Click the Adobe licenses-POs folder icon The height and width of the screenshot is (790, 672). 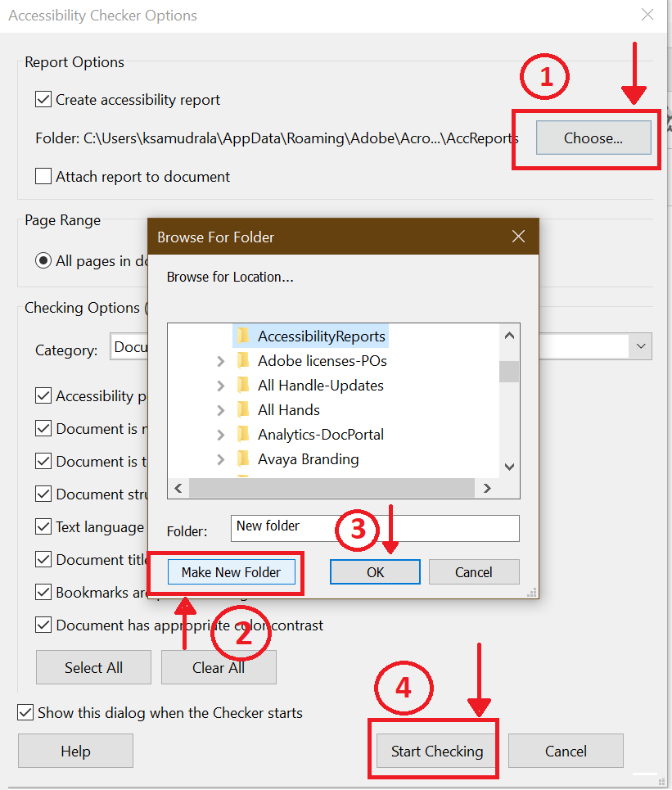pyautogui.click(x=243, y=360)
